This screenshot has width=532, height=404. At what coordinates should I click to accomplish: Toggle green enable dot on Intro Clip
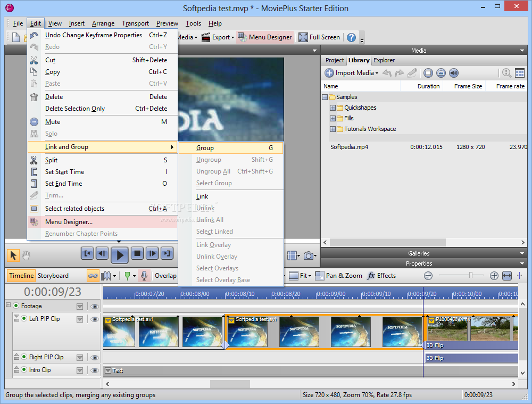[x=24, y=369]
